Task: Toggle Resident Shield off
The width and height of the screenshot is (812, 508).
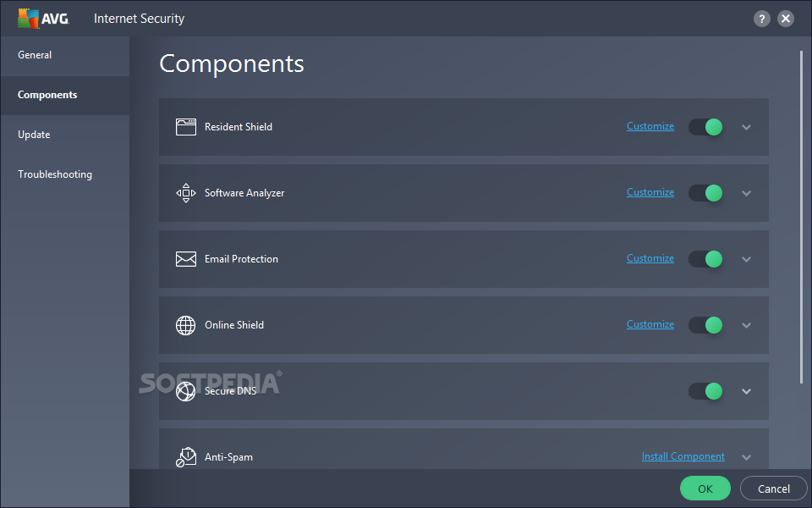Action: point(705,127)
